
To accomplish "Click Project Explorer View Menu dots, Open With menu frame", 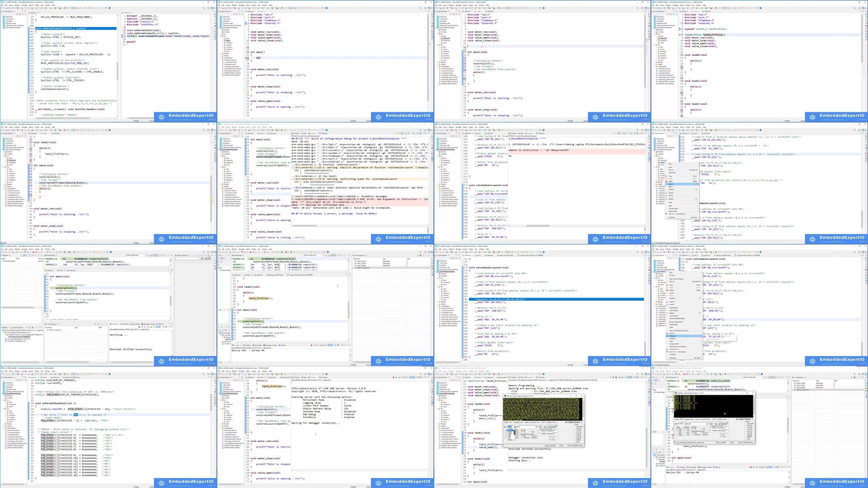I will 676,136.
